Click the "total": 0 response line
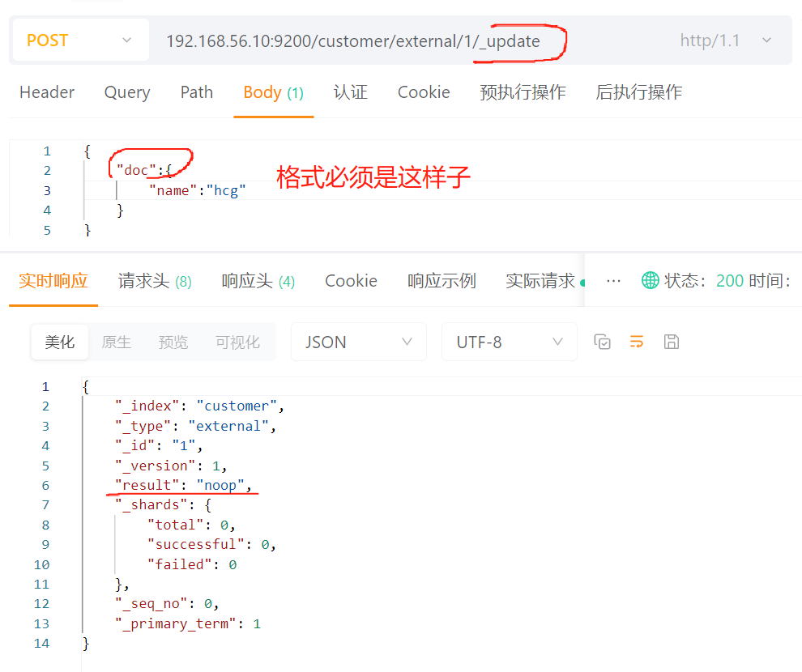 tap(191, 525)
